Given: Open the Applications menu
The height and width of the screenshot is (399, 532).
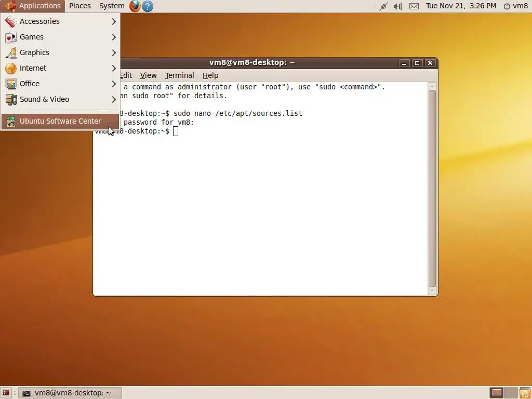Looking at the screenshot, I should pyautogui.click(x=33, y=6).
